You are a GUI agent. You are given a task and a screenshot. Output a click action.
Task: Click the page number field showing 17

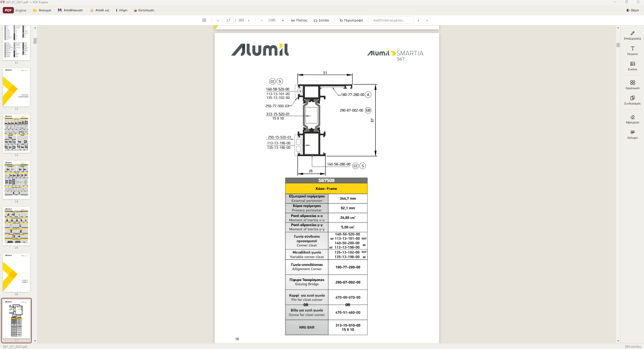pos(228,20)
